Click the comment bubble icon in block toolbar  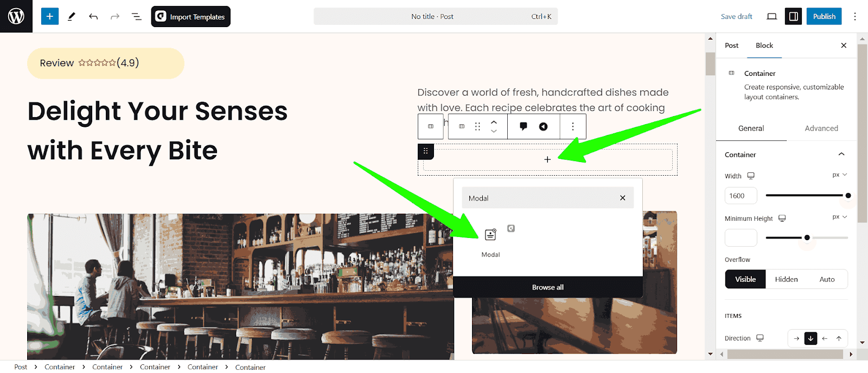(523, 126)
